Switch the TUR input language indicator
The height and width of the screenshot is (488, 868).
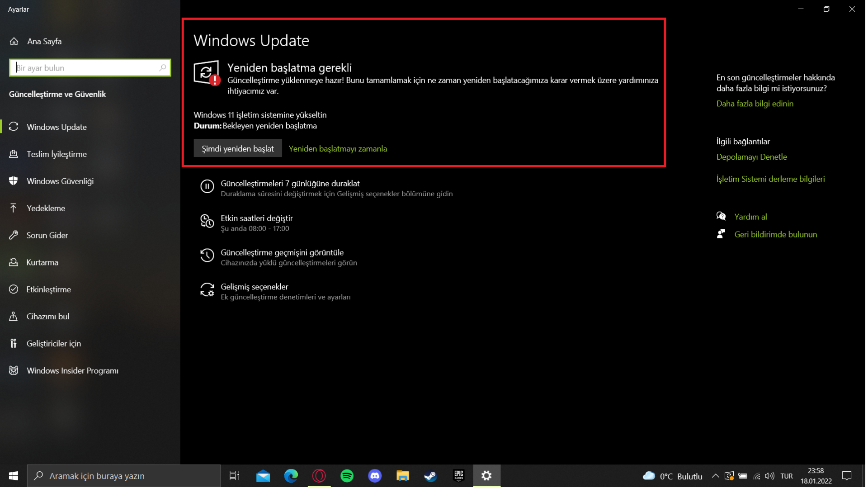click(x=789, y=477)
